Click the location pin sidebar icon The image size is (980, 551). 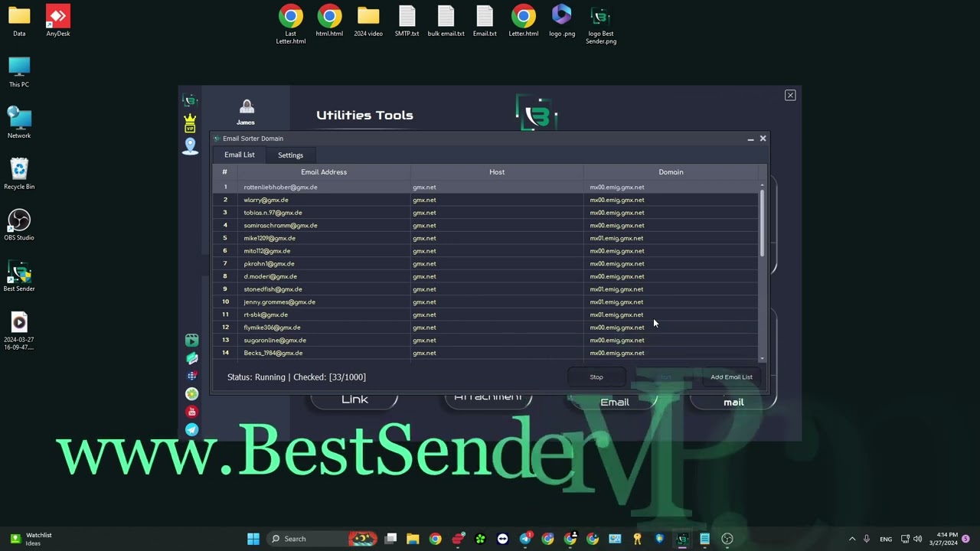coord(190,146)
